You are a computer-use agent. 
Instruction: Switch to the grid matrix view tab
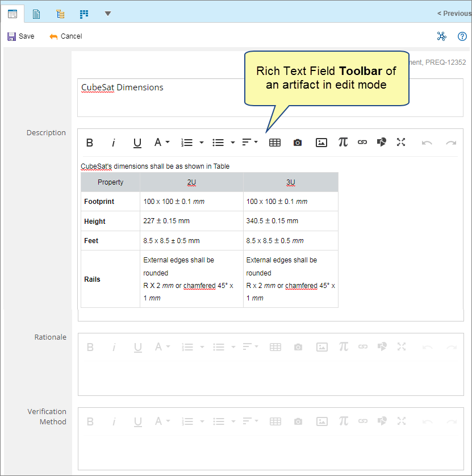[84, 14]
